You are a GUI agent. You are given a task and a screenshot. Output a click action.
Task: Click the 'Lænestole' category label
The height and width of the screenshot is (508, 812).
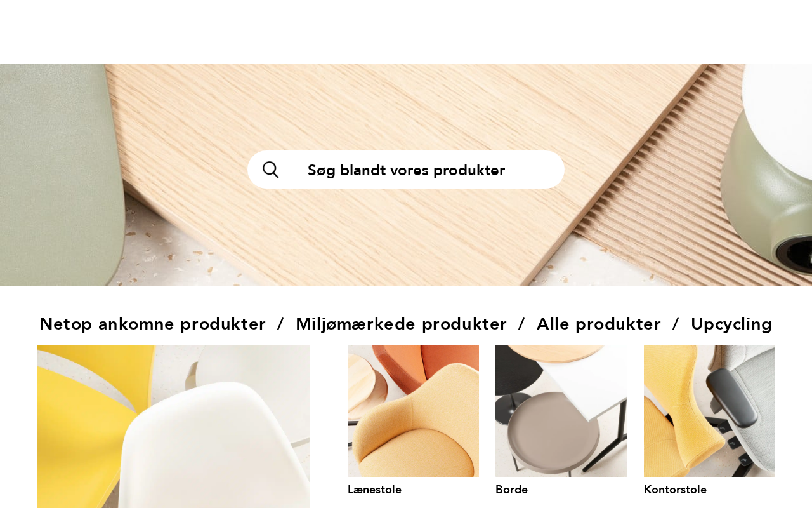pos(374,490)
